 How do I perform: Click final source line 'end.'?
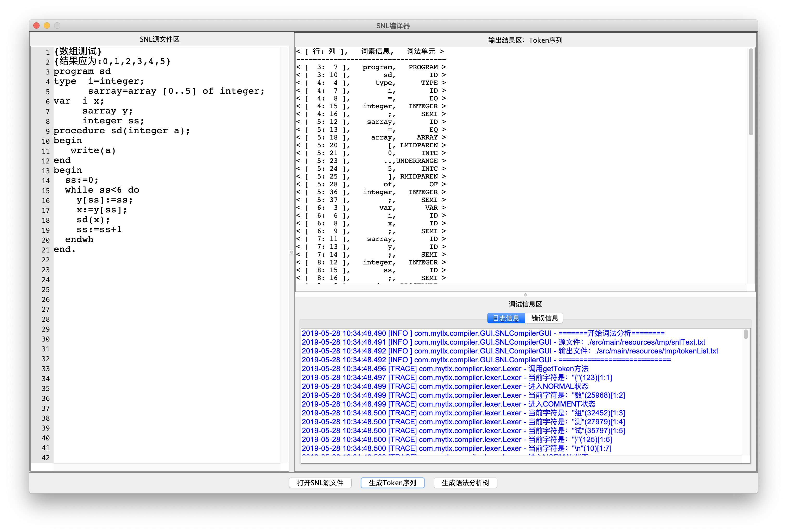[x=64, y=249]
